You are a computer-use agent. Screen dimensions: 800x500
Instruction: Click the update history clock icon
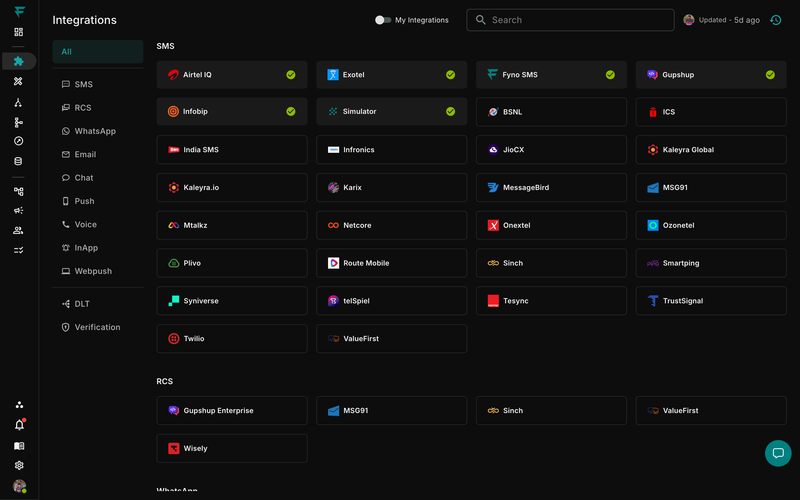pos(775,20)
